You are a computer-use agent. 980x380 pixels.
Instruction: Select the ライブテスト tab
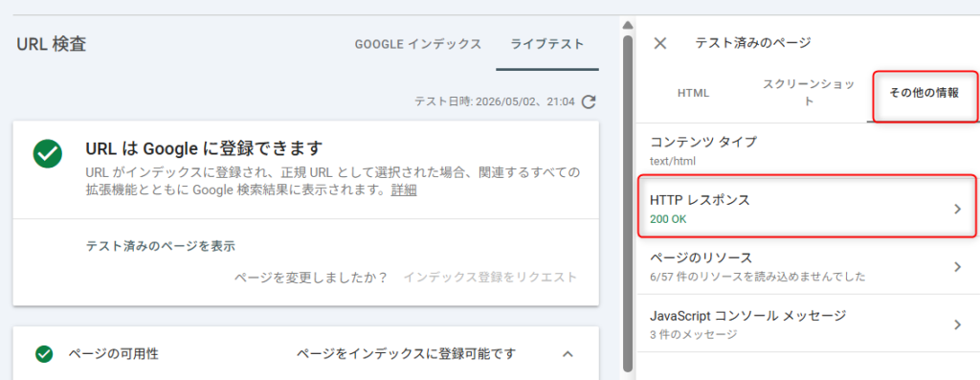coord(547,44)
